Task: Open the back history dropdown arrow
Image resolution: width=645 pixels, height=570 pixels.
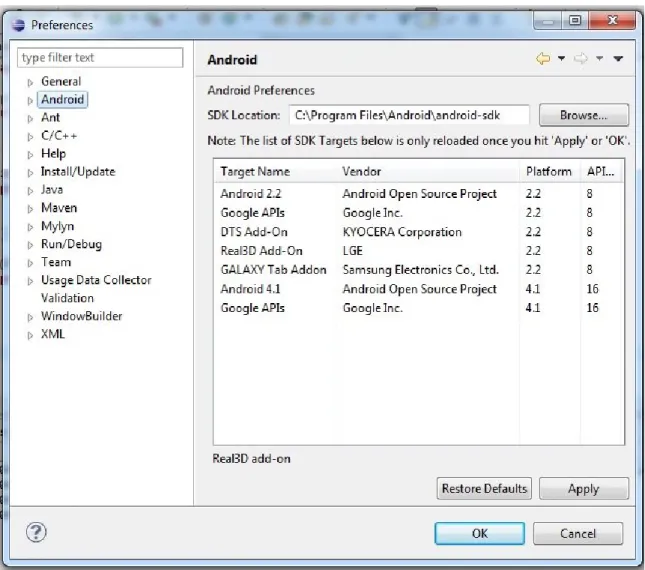Action: pyautogui.click(x=561, y=59)
